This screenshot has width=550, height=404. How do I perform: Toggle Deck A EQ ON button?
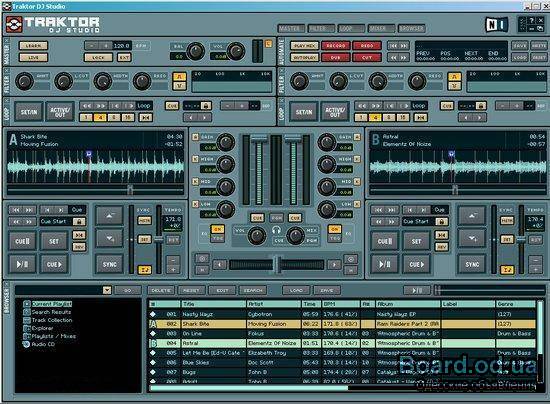tap(217, 229)
